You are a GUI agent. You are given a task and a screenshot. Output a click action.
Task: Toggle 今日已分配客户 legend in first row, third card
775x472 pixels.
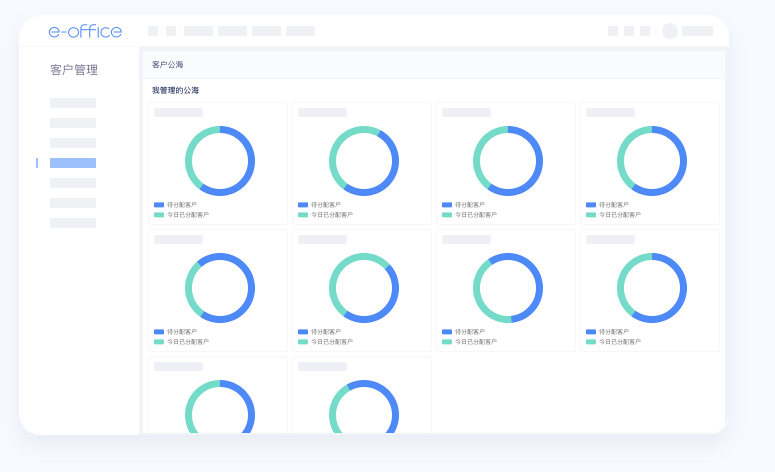click(x=475, y=215)
